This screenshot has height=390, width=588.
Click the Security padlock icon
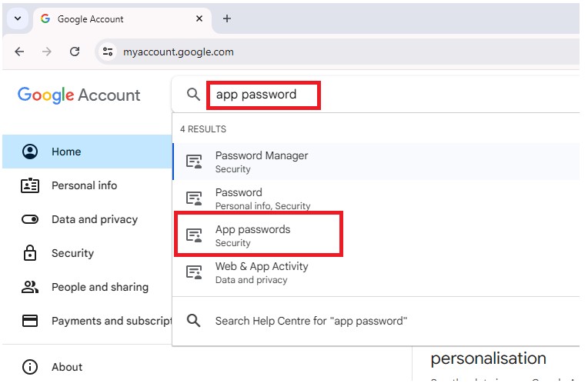click(x=30, y=253)
